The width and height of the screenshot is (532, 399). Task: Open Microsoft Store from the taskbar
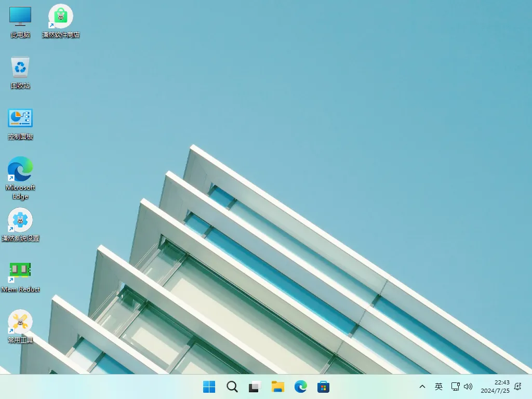(x=323, y=387)
